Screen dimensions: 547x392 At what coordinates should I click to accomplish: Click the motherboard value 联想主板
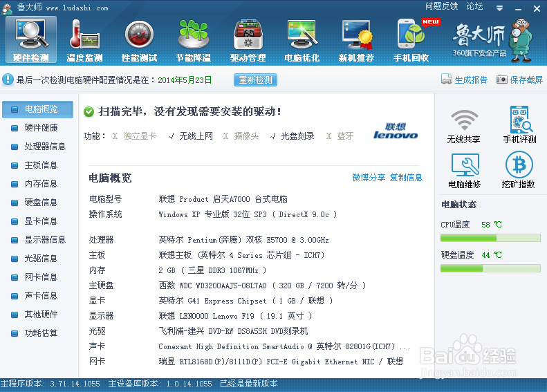pos(241,255)
